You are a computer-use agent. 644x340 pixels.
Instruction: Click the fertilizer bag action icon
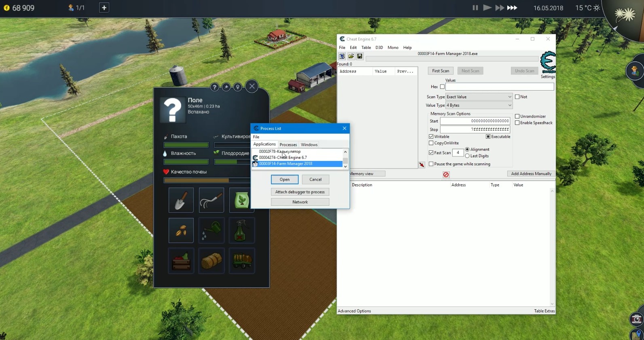click(x=241, y=200)
